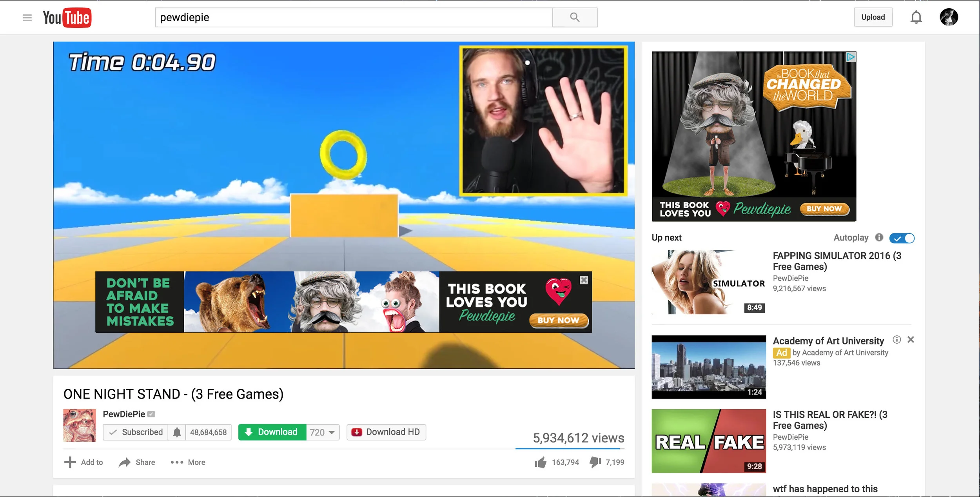Go to YouTube home via logo

click(67, 18)
